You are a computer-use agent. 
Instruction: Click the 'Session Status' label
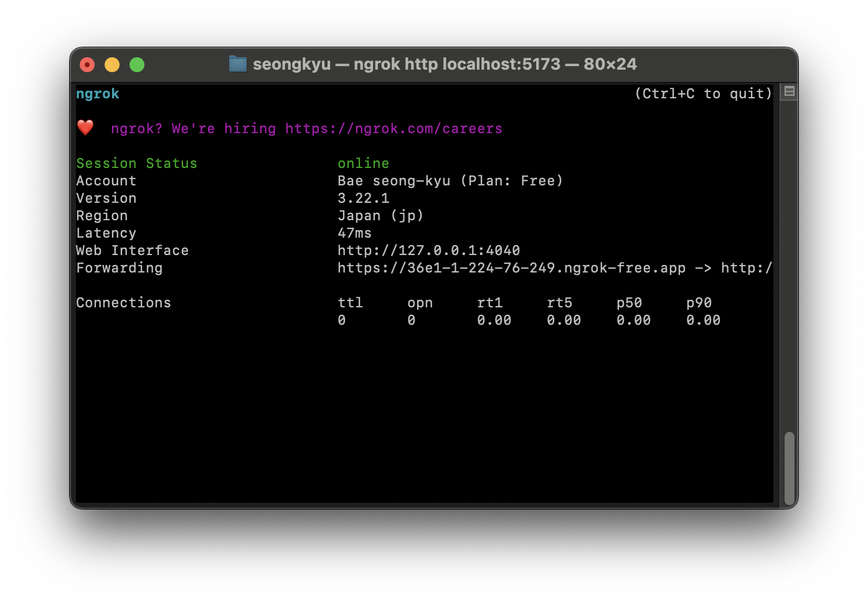[x=136, y=164]
